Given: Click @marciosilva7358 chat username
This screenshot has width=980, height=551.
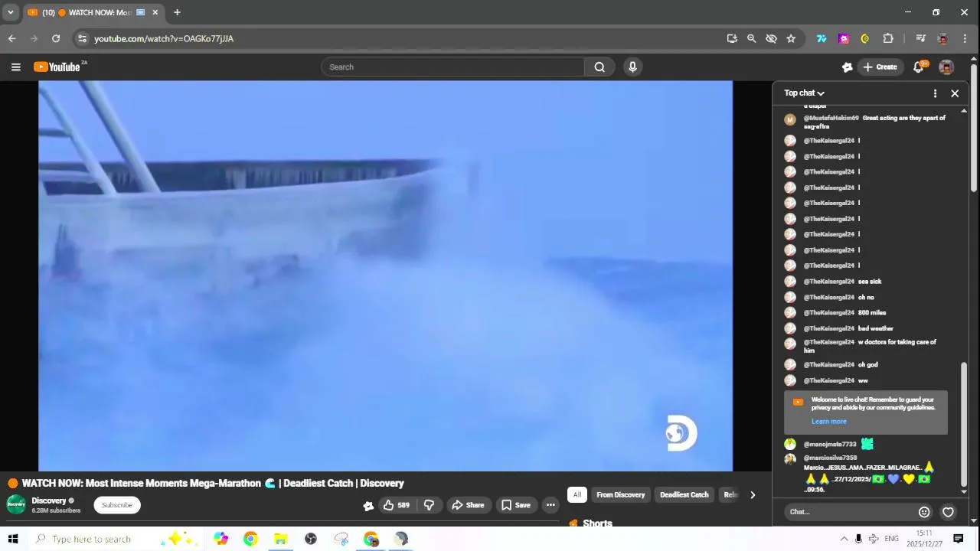Looking at the screenshot, I should pyautogui.click(x=830, y=458).
